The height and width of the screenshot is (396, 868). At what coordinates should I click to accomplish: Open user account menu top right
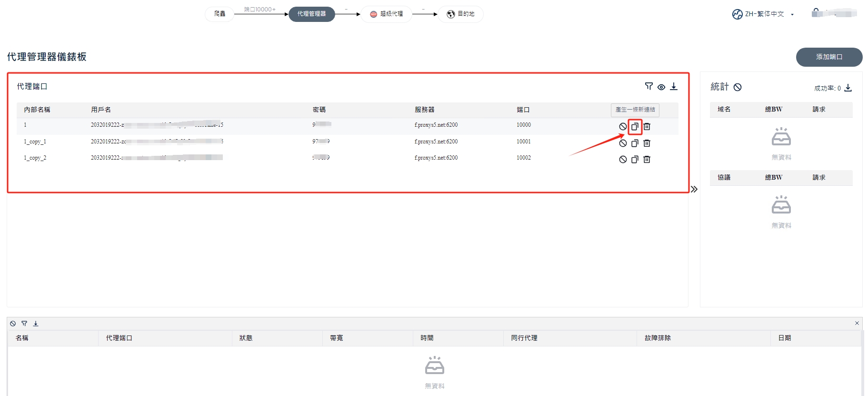834,13
